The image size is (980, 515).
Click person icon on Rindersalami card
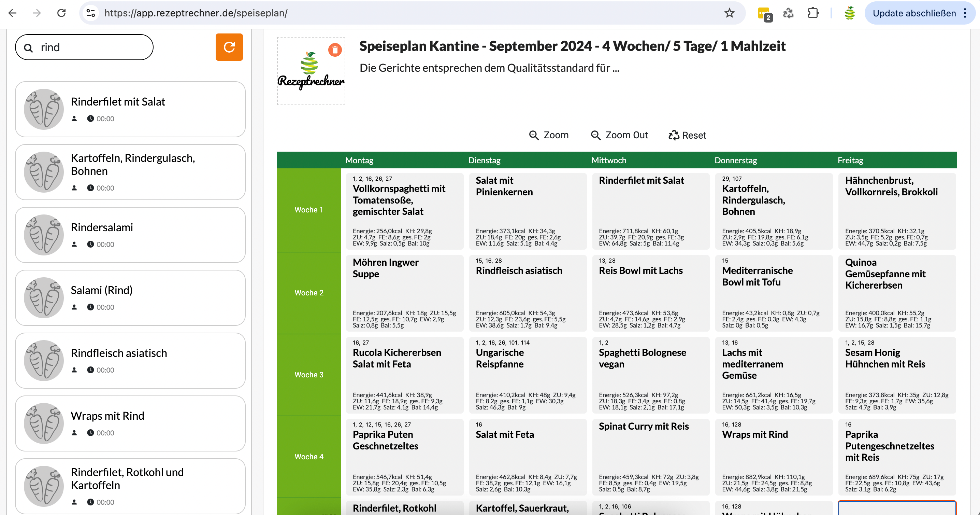[x=74, y=244]
